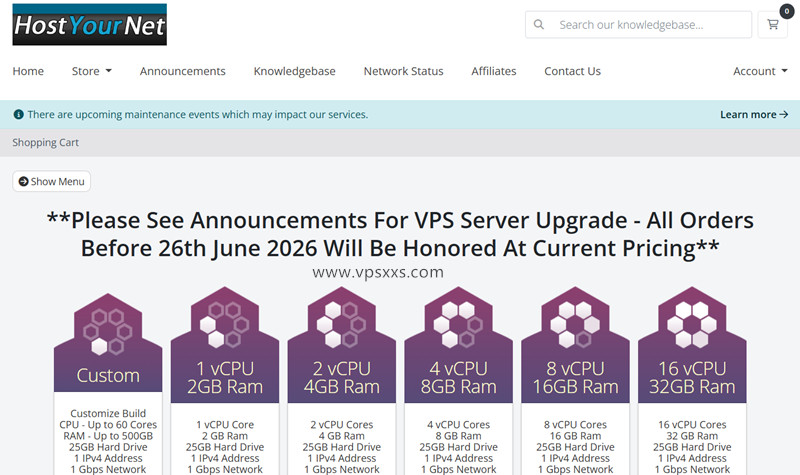Select the 1 vCPU 2GB Ram title
The height and width of the screenshot is (475, 800).
coord(225,378)
